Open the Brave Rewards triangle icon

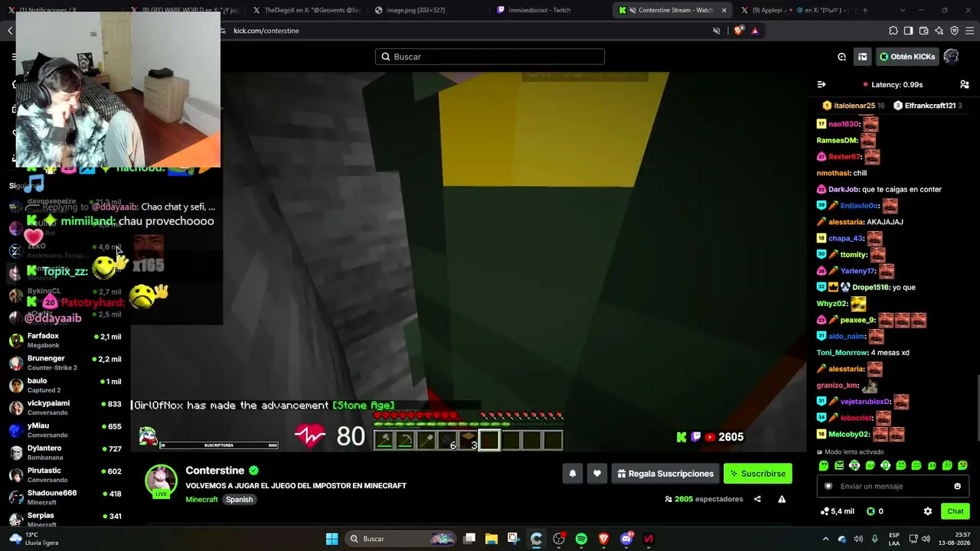click(755, 31)
